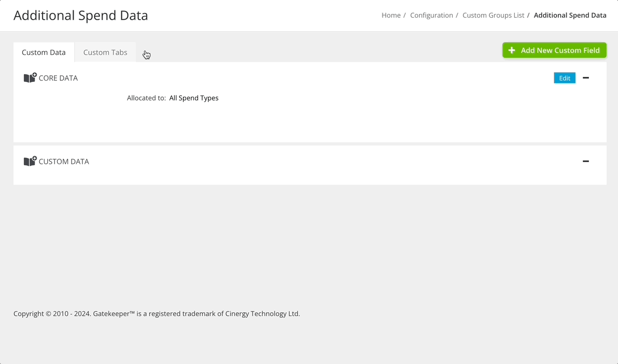
Task: Collapse the CORE DATA section with the minus icon
Action: tap(586, 78)
